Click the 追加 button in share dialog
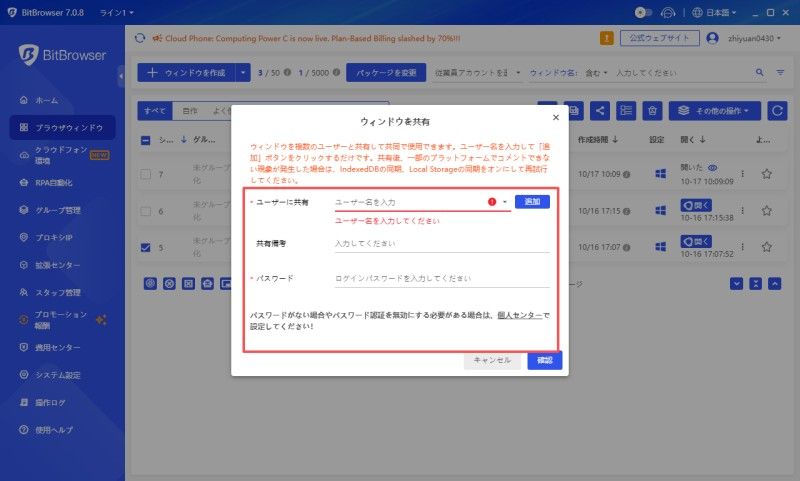Screen dimensions: 800x481 coord(532,201)
